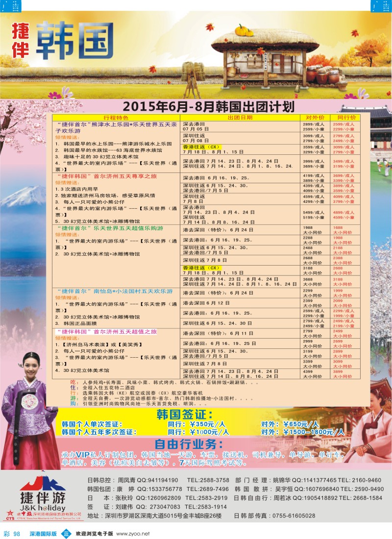Click the '深港国际版' footer label
392x539 pixels.
point(43,534)
